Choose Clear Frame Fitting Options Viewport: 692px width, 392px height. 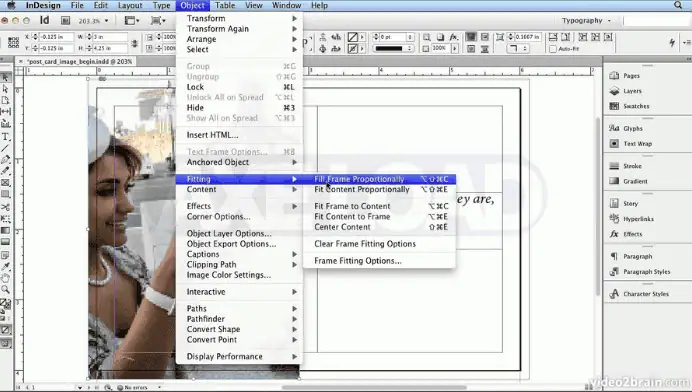[380, 244]
